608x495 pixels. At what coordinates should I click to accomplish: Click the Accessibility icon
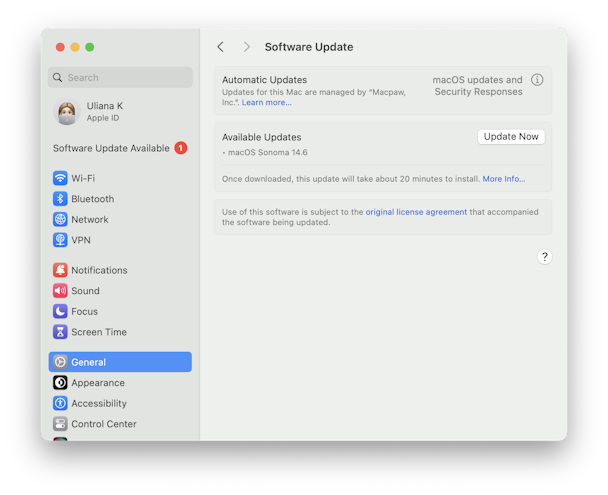pyautogui.click(x=60, y=403)
